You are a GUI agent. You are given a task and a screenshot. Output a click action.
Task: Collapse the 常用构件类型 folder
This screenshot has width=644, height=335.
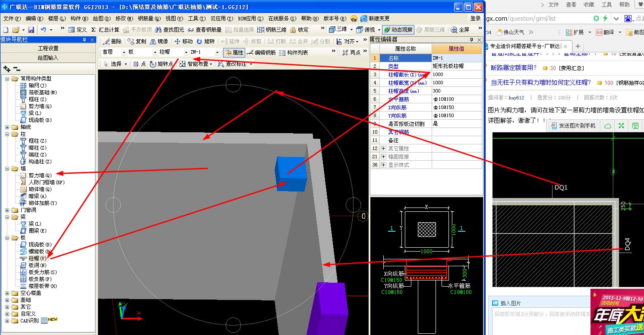click(x=7, y=79)
